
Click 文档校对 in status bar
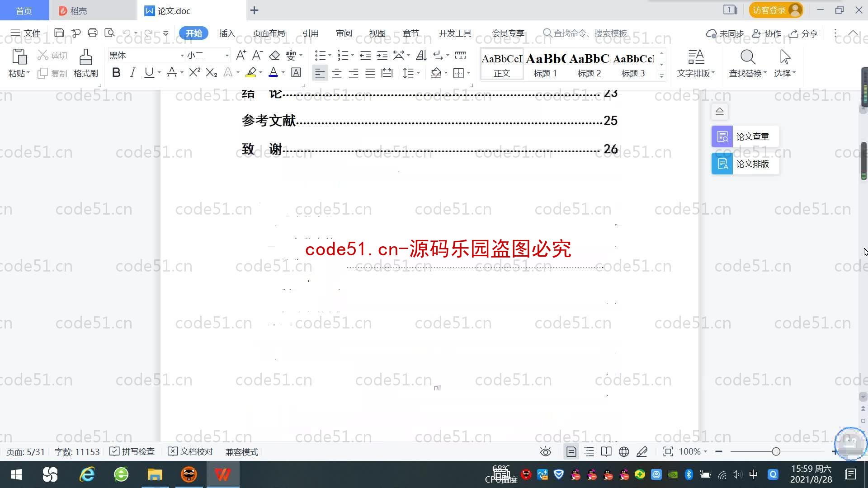[x=190, y=451]
